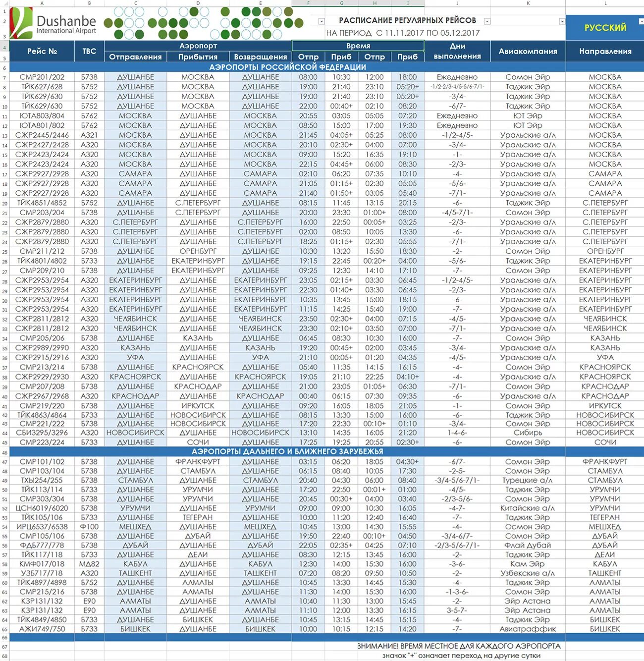The height and width of the screenshot is (661, 644).
Task: Click flight cell СМР203/204
Action: (x=42, y=213)
